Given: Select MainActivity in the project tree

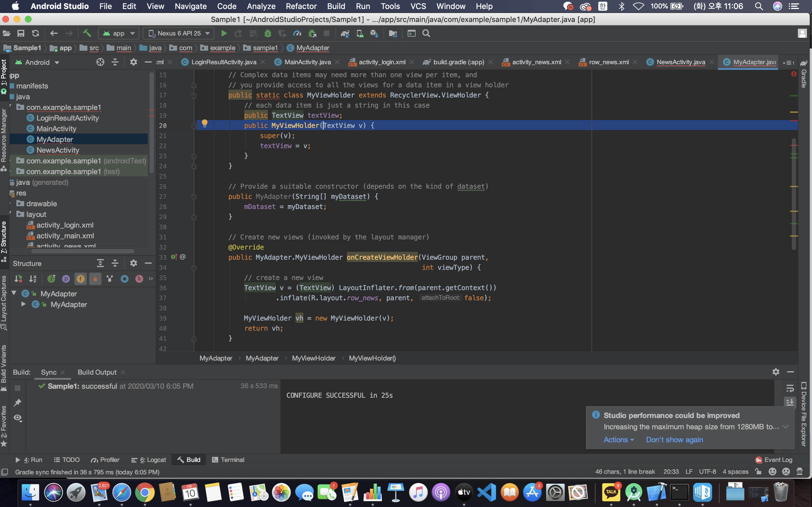Looking at the screenshot, I should click(56, 129).
